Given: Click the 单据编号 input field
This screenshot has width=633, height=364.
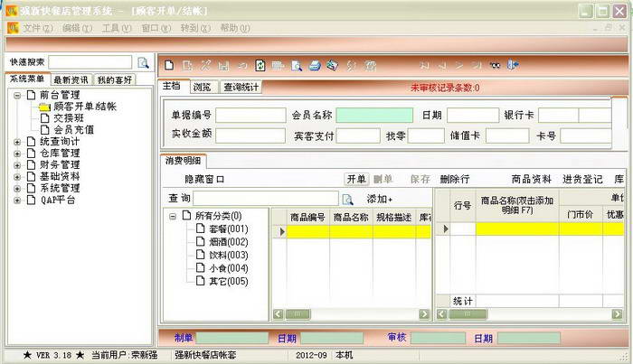Looking at the screenshot, I should pos(250,116).
